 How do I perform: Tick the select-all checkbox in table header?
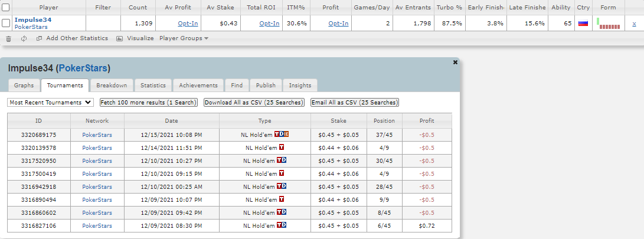pos(6,8)
